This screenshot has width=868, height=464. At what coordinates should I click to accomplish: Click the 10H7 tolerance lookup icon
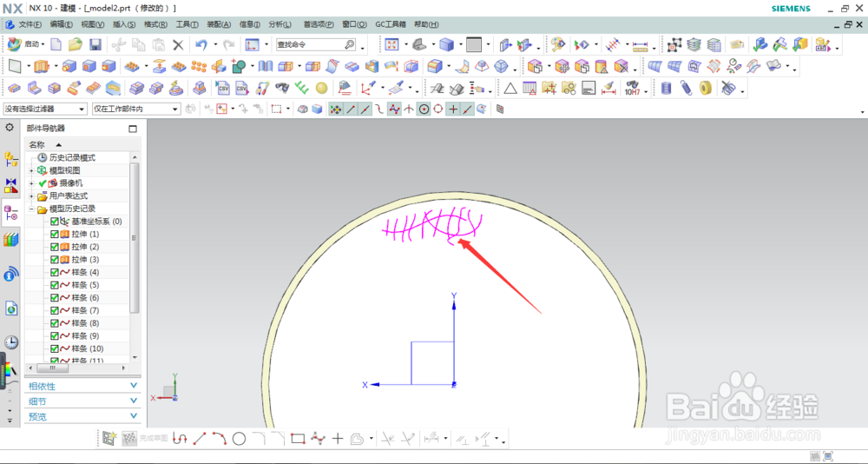point(632,88)
